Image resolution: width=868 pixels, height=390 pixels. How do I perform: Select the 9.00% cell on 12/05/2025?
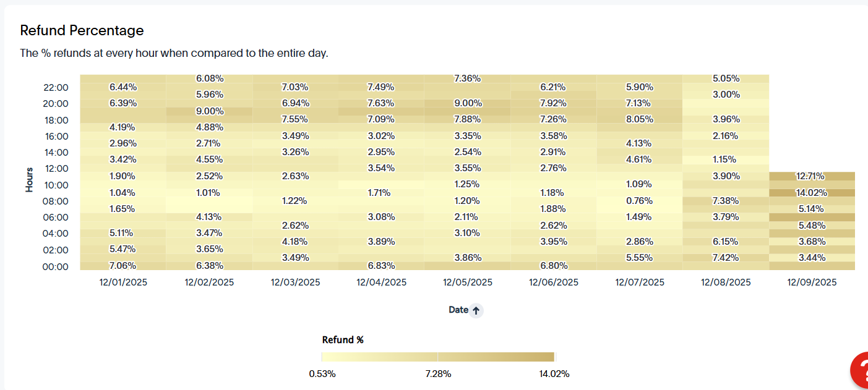tap(468, 103)
